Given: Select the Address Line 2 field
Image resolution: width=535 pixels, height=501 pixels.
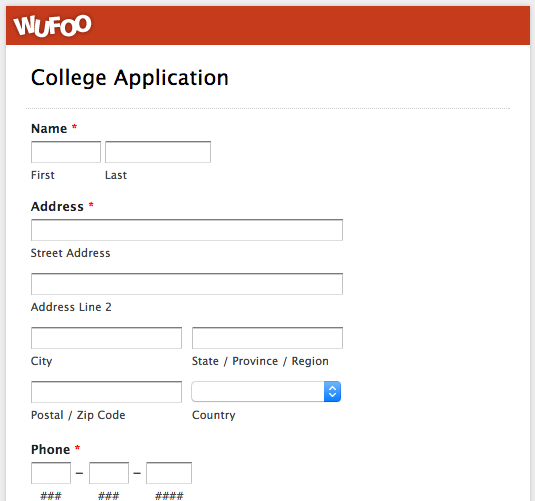Looking at the screenshot, I should pos(187,284).
